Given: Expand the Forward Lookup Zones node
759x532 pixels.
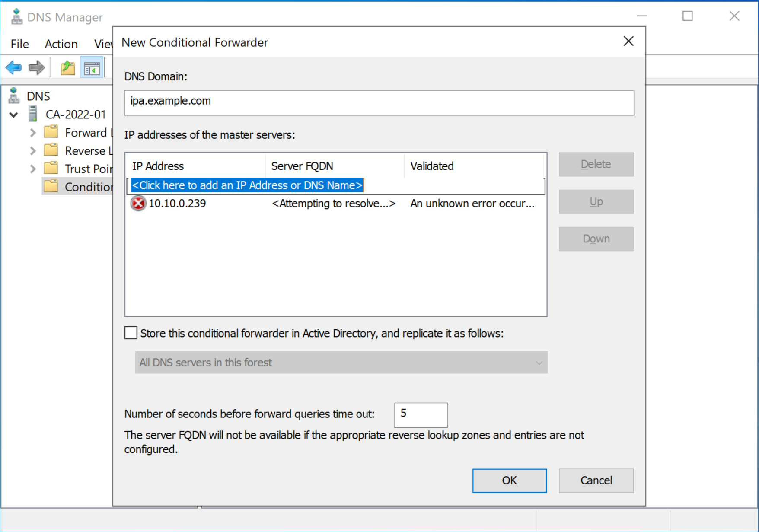Looking at the screenshot, I should [x=33, y=133].
